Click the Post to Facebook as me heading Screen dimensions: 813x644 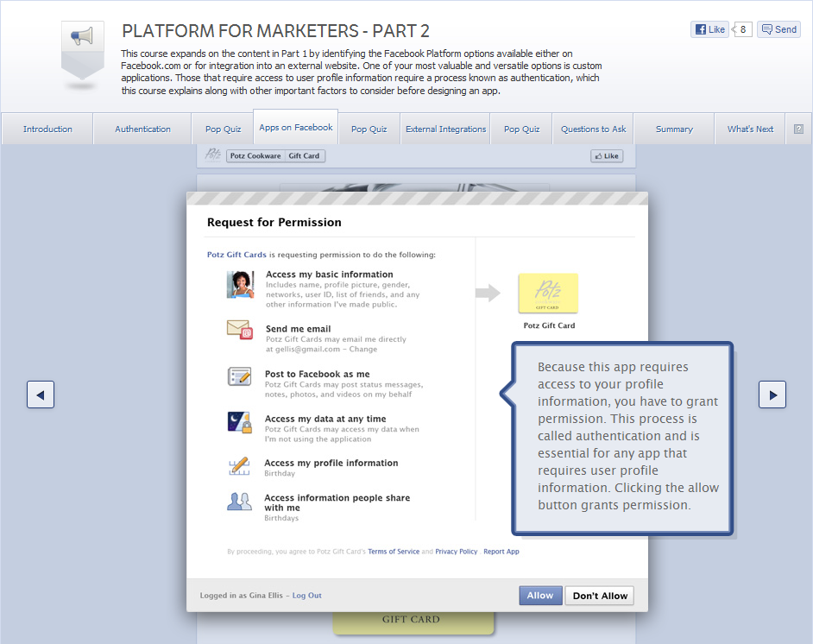pos(318,374)
